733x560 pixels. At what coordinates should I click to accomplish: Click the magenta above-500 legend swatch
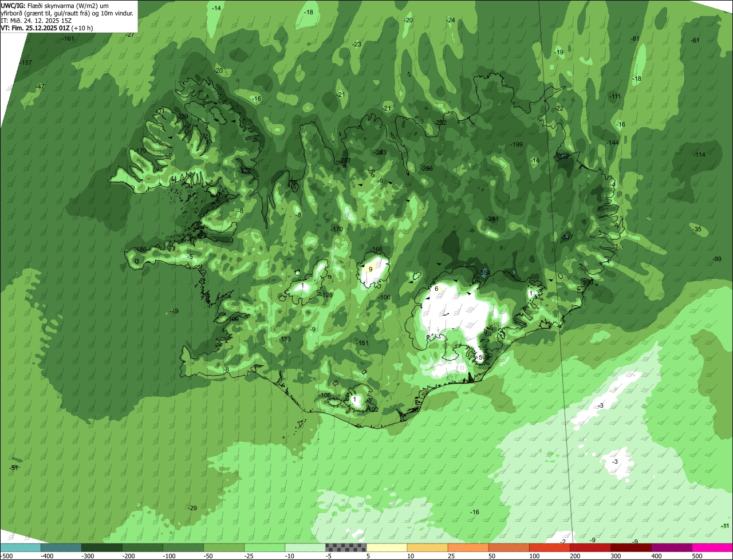[712, 548]
